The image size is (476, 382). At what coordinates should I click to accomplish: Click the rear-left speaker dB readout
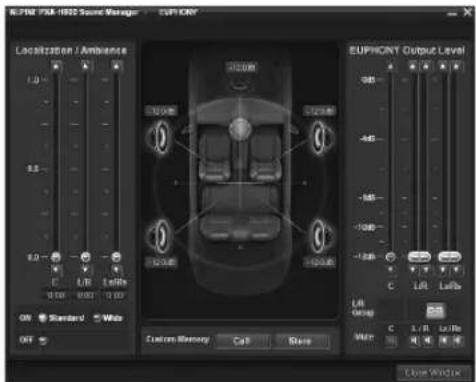click(161, 262)
